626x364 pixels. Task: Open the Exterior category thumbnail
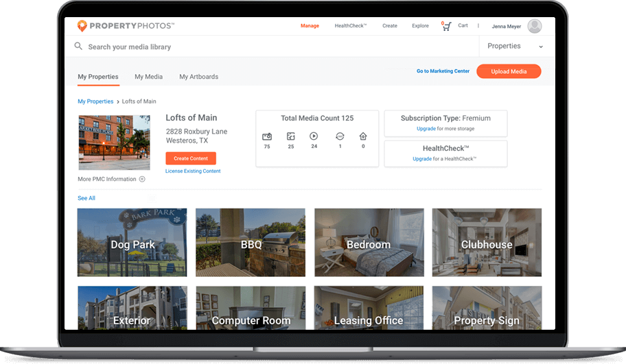click(132, 308)
